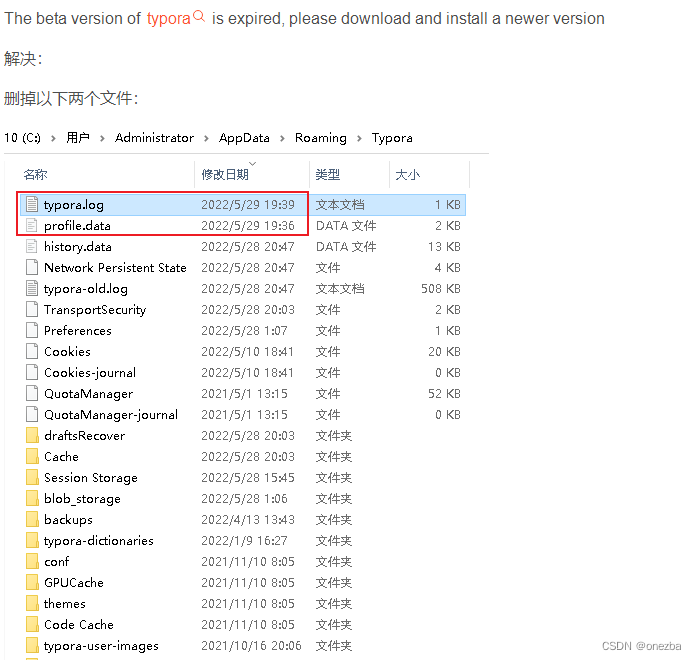This screenshot has height=660, width=696.
Task: Sort by the 名称 column header
Action: pyautogui.click(x=36, y=174)
